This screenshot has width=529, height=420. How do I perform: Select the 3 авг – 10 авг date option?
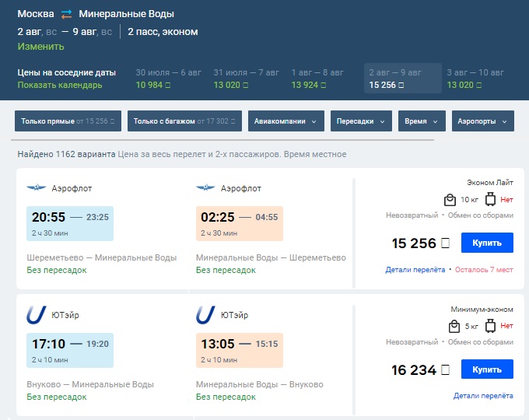[475, 79]
